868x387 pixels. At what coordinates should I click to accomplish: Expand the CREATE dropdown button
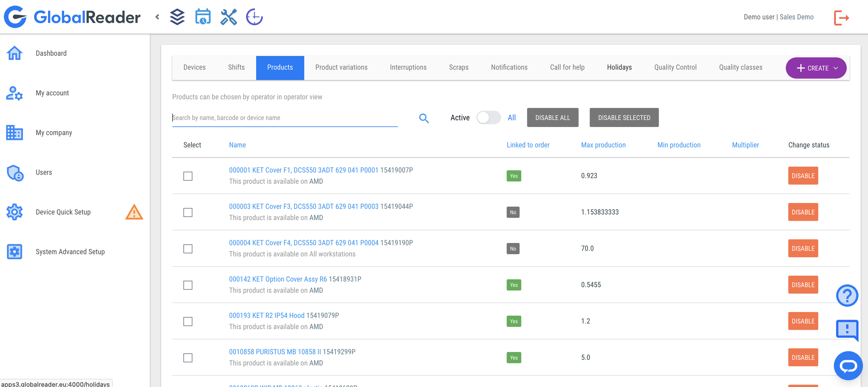816,68
